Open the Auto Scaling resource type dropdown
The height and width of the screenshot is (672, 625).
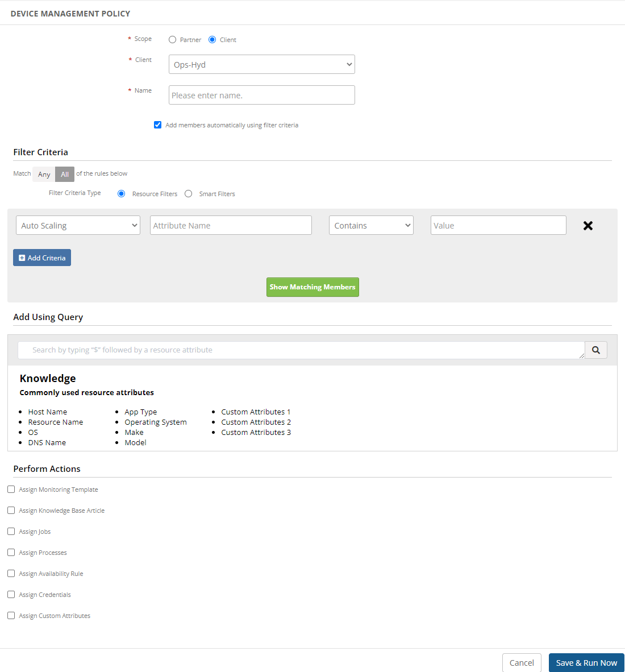tap(78, 225)
